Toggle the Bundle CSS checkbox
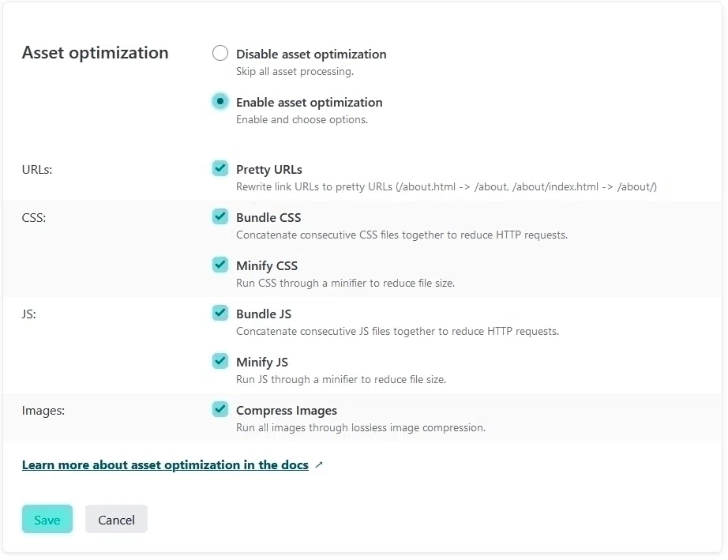The image size is (728, 560). click(220, 216)
